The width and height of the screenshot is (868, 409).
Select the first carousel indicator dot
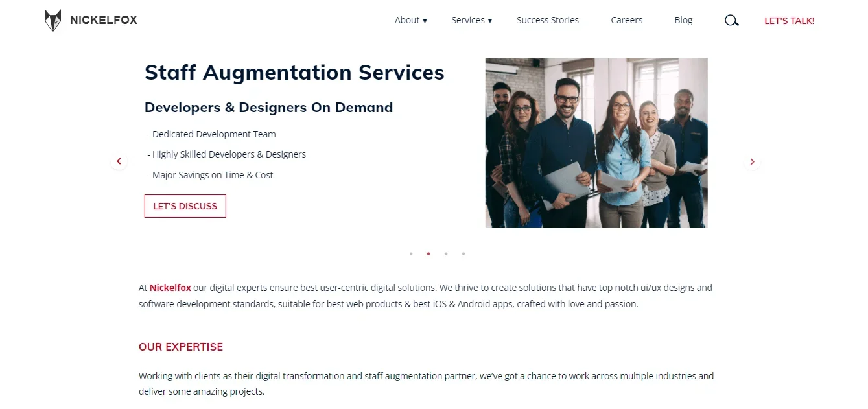coord(411,254)
